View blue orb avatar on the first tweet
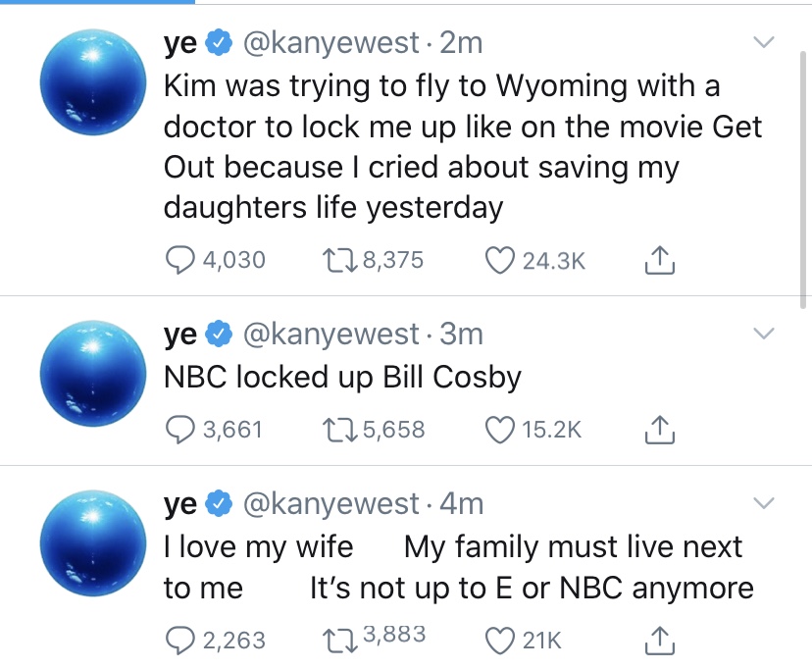The width and height of the screenshot is (812, 669). (93, 81)
